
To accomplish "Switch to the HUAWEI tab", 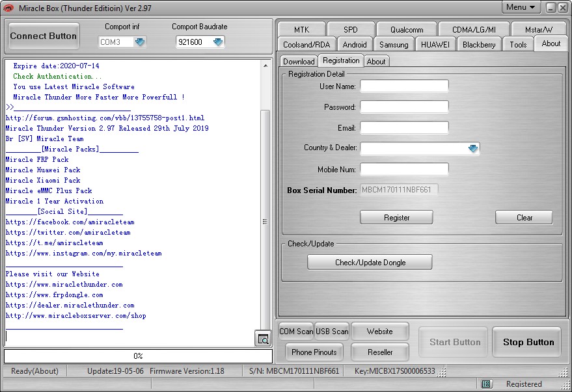I will (435, 44).
